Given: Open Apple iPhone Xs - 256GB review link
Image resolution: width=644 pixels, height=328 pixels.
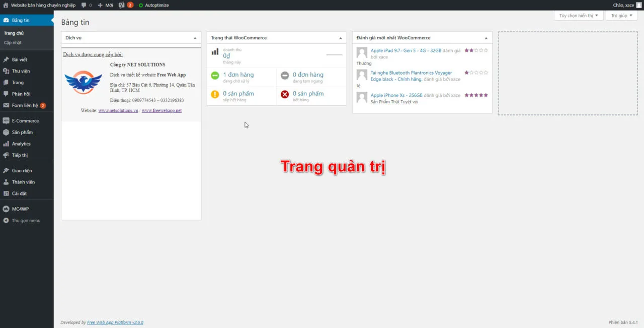Looking at the screenshot, I should (396, 95).
